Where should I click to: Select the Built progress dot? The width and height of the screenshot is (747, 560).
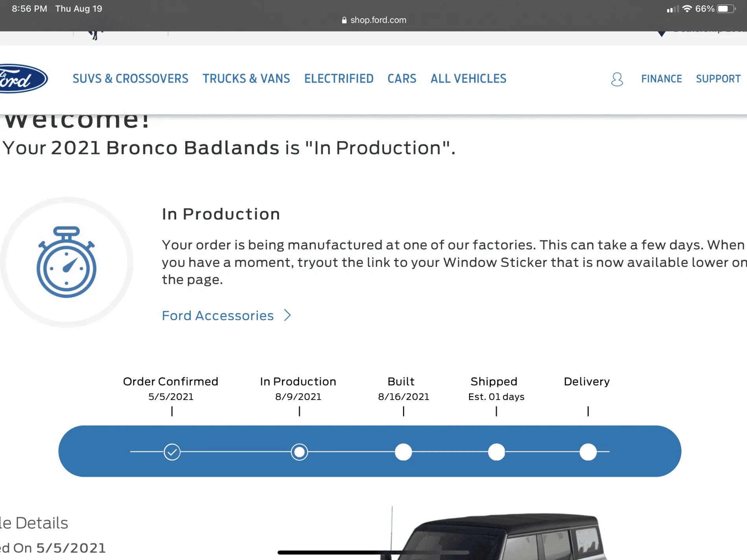coord(403,452)
